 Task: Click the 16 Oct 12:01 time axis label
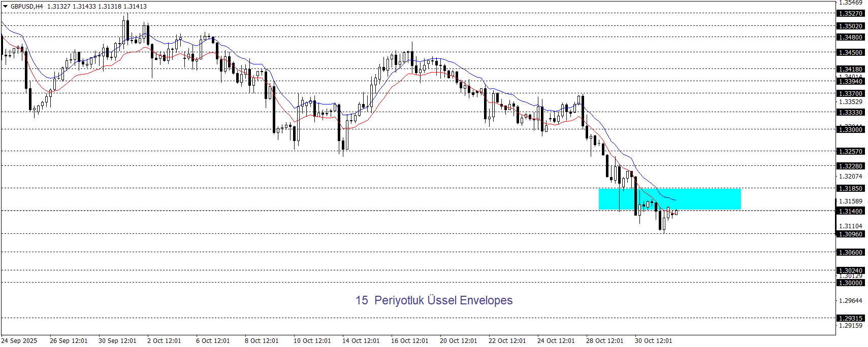click(x=410, y=341)
